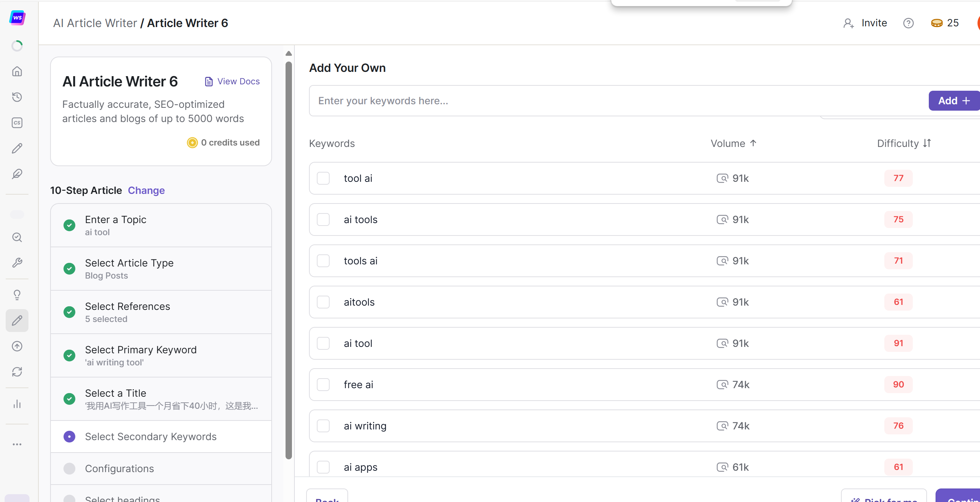This screenshot has height=502, width=980.
Task: Open the lightbulb ideas icon
Action: [x=17, y=295]
